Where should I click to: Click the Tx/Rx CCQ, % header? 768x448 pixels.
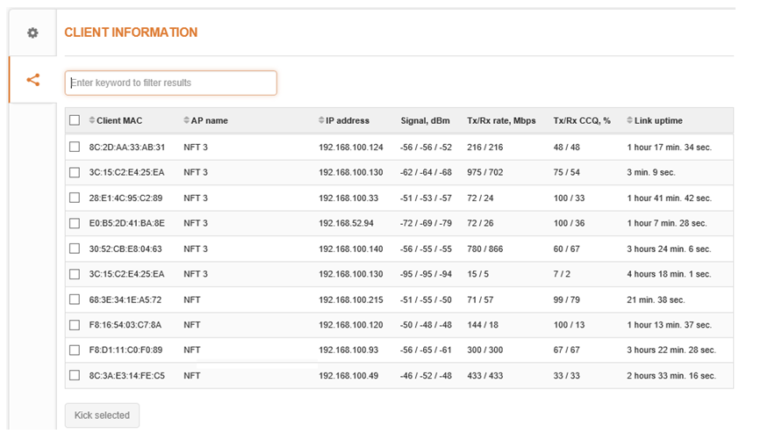(581, 121)
